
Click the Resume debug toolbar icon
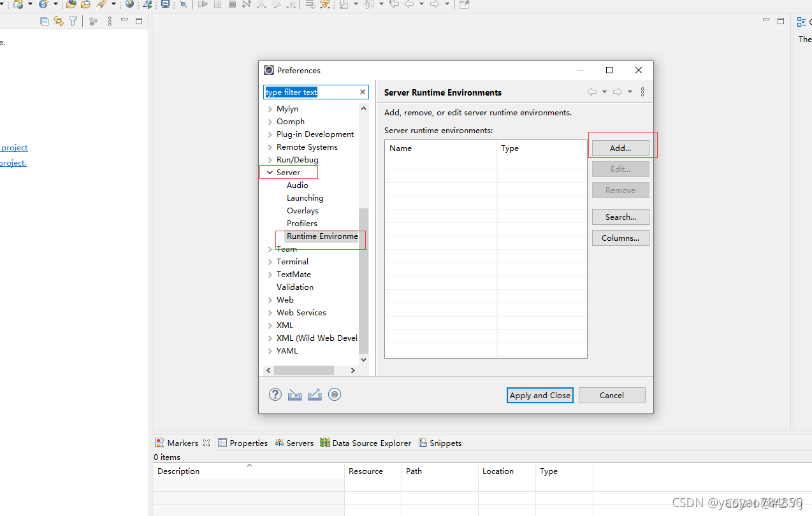(x=203, y=4)
